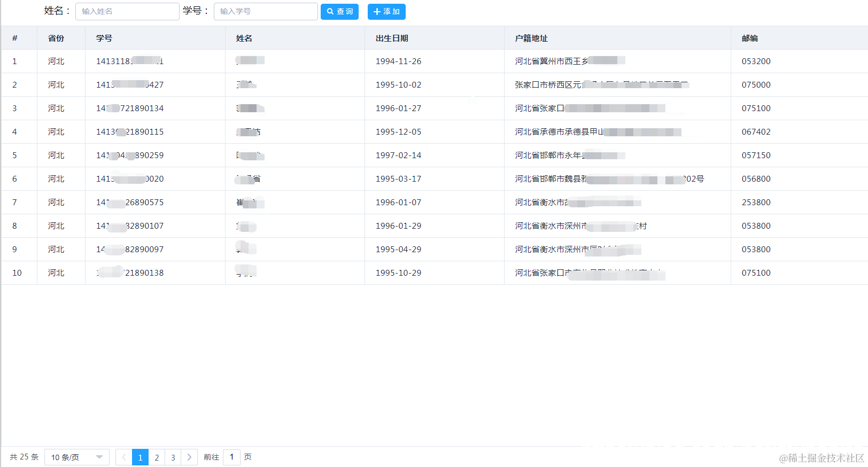Click postal code 067402

(756, 132)
